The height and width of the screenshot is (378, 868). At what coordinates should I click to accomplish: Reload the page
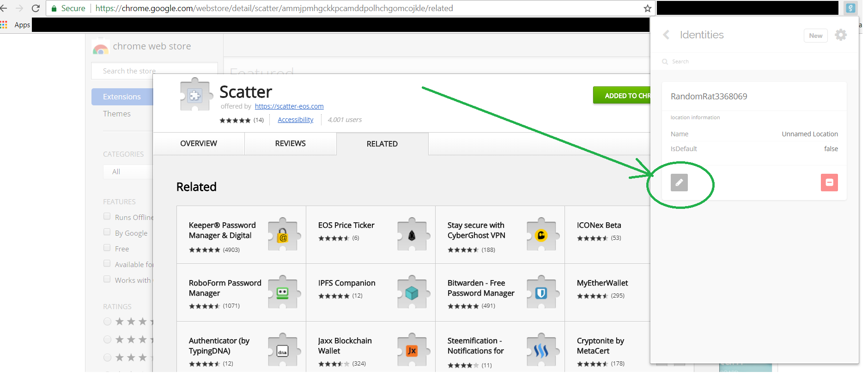(x=36, y=8)
